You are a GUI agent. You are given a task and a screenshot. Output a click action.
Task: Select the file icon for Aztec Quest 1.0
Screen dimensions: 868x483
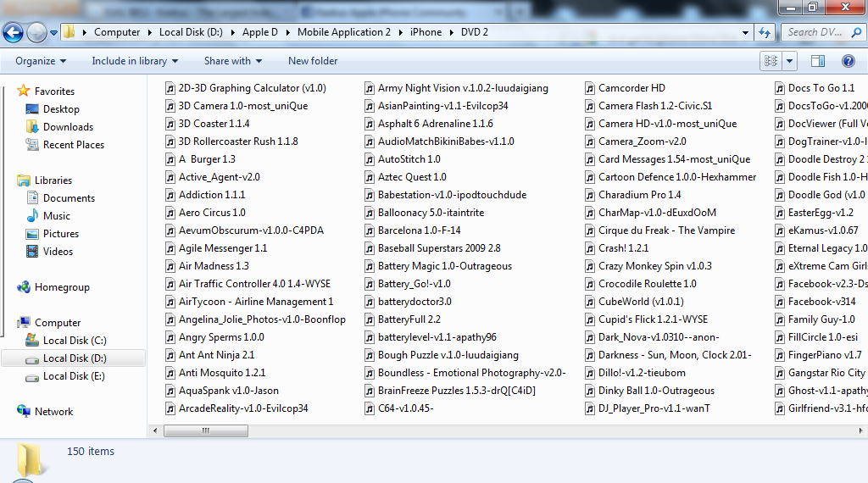click(x=370, y=177)
